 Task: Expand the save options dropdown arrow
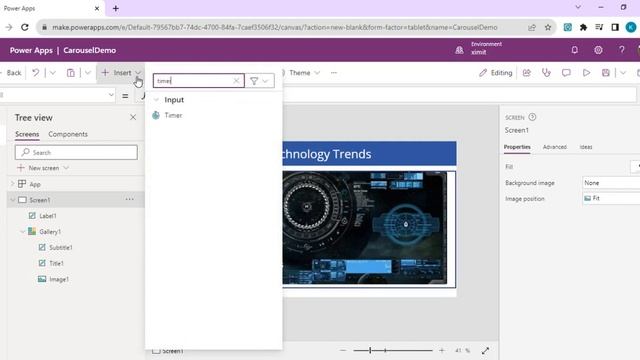[x=623, y=73]
